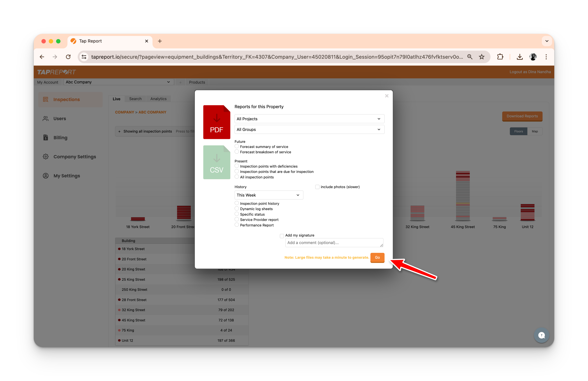The width and height of the screenshot is (588, 381).
Task: Open the This Week history dropdown
Action: tap(269, 195)
